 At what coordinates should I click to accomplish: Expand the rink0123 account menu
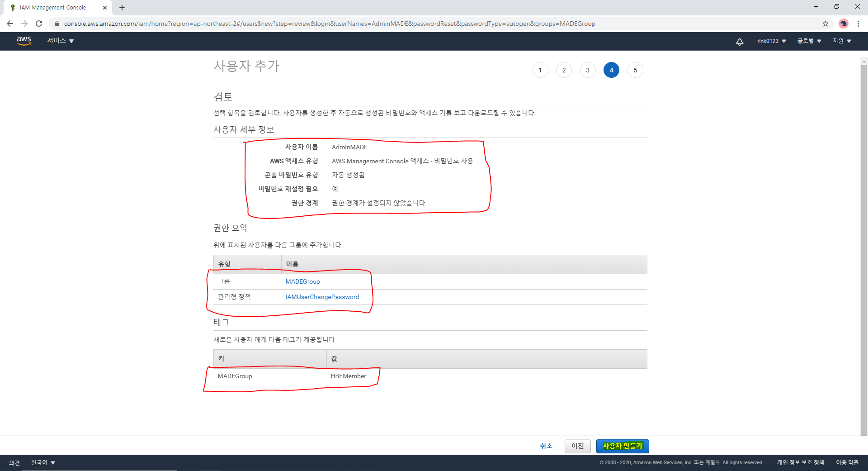[772, 41]
